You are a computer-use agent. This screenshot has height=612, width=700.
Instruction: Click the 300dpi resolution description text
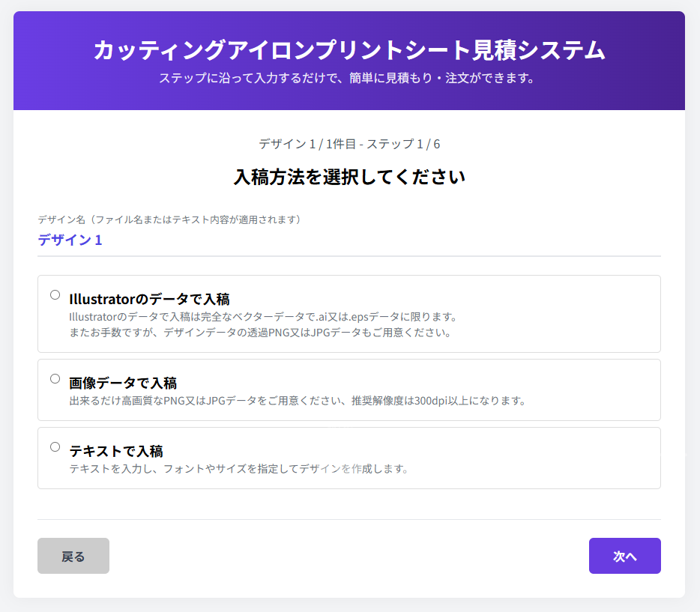[298, 401]
